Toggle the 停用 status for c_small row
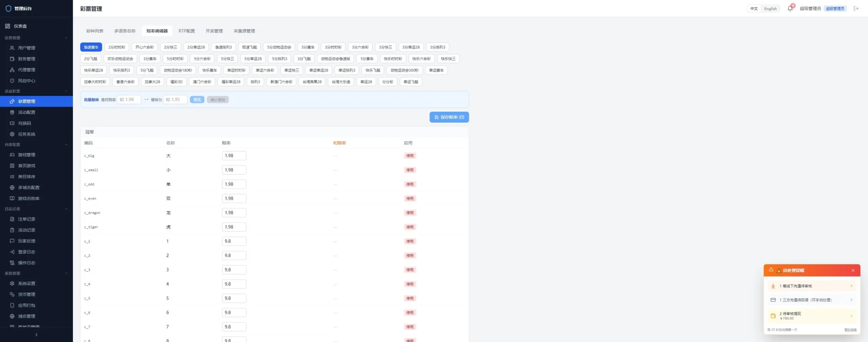Viewport: 868px width, 342px height. coord(410,170)
